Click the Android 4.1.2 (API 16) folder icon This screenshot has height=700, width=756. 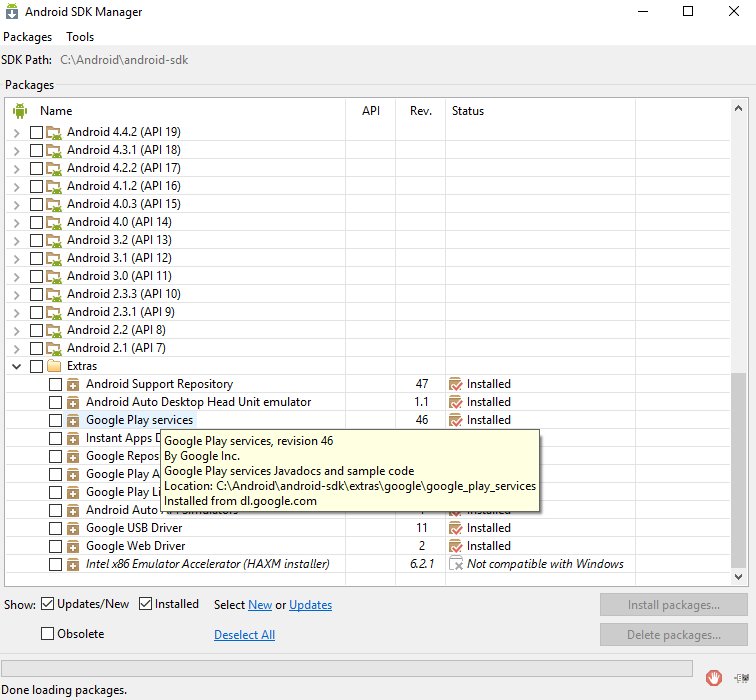(54, 186)
